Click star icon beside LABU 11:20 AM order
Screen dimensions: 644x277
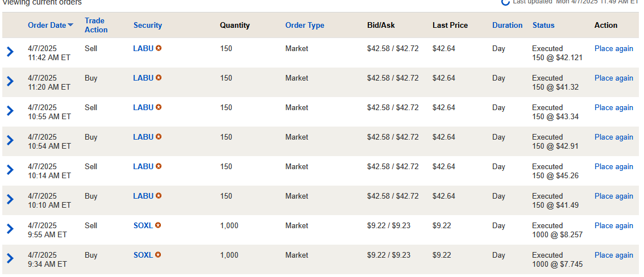[159, 78]
